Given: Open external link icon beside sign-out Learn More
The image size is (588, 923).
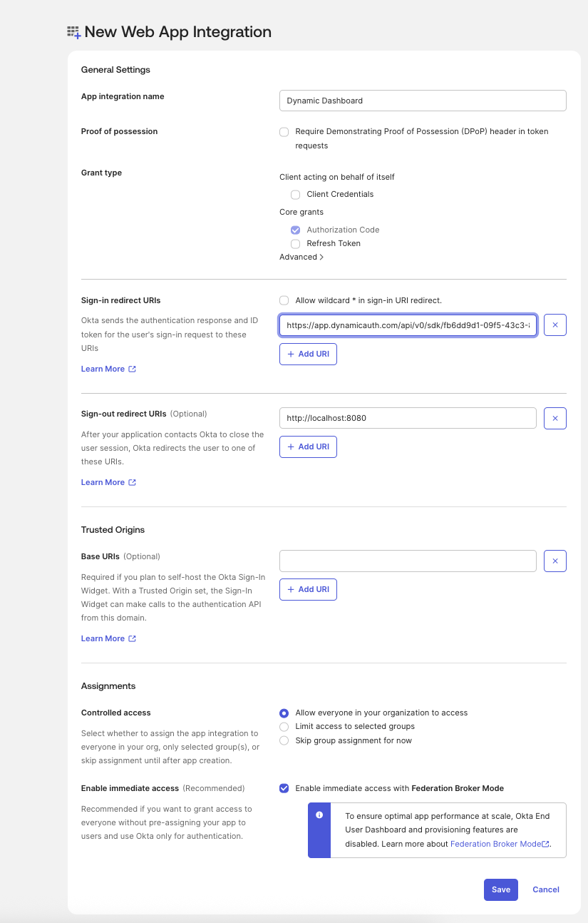Looking at the screenshot, I should click(x=132, y=483).
